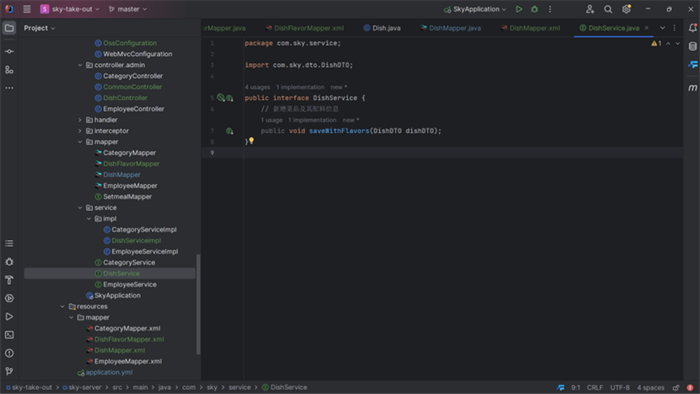700x394 pixels.
Task: Open Services tool window
Action: tap(9, 298)
